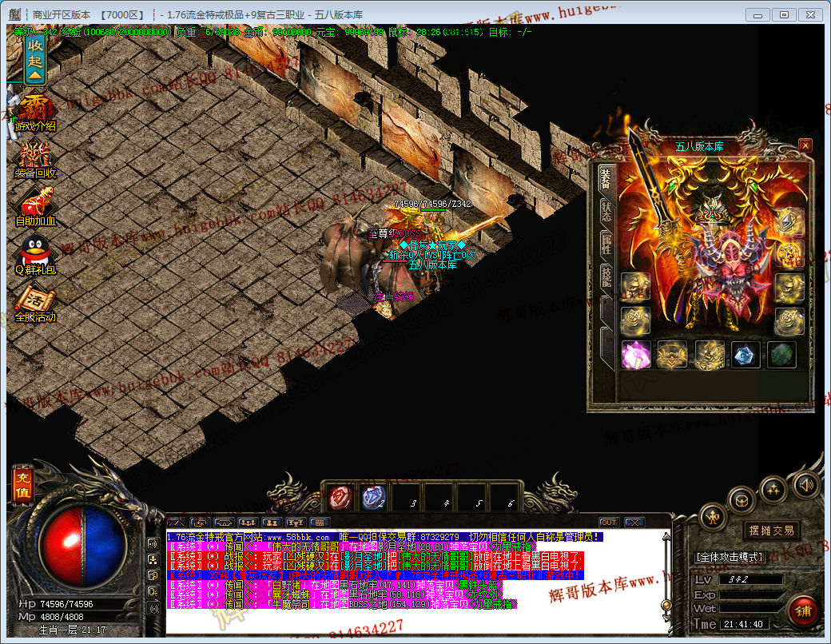Click the pink crystal item slot

coord(635,355)
